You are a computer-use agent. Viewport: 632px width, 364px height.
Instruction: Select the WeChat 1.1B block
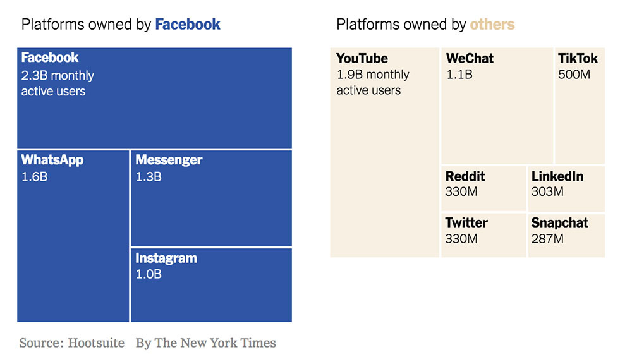(497, 106)
